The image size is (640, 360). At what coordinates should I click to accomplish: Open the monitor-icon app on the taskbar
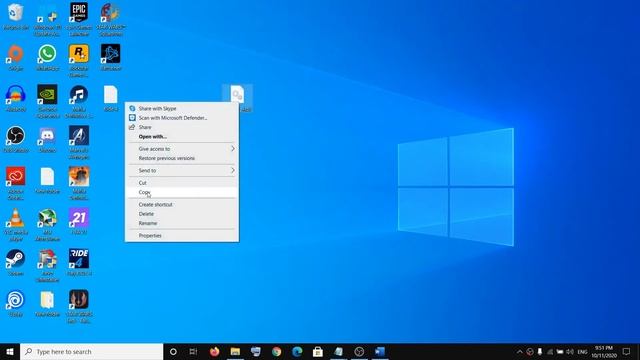click(x=256, y=351)
